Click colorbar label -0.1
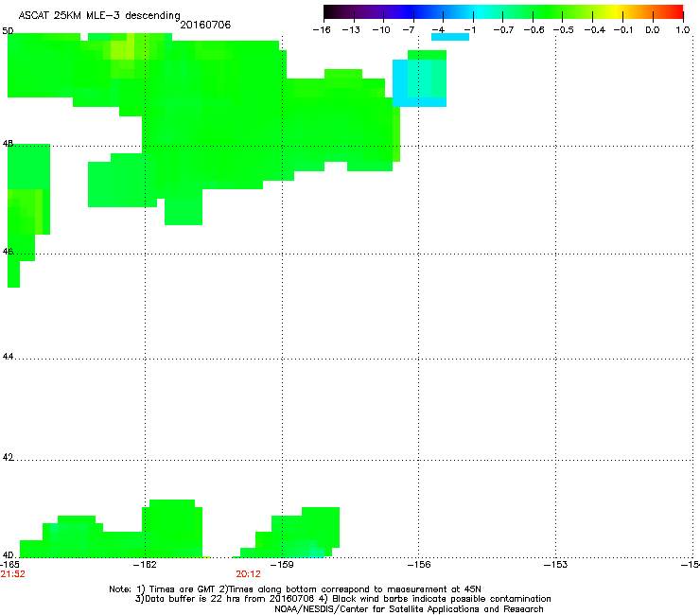 (x=623, y=30)
